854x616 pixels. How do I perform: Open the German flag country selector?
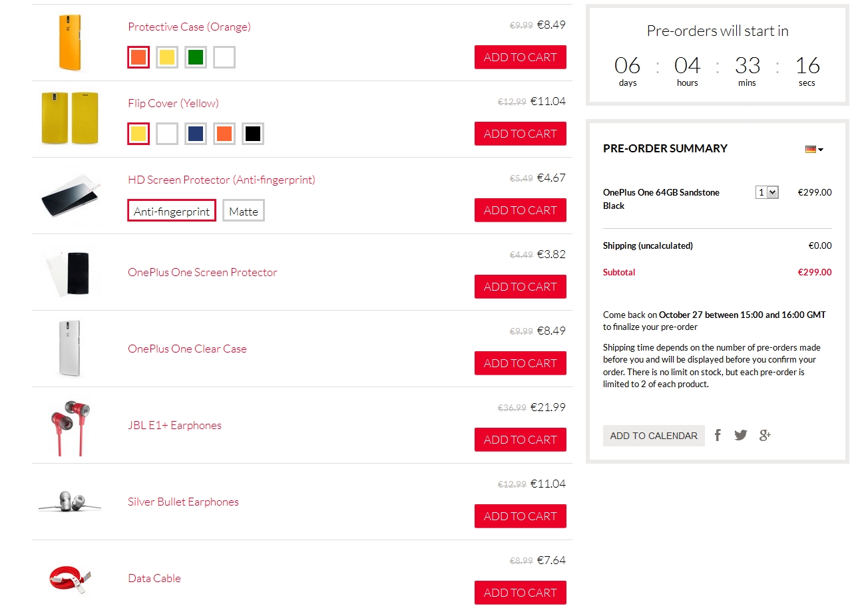pyautogui.click(x=814, y=149)
